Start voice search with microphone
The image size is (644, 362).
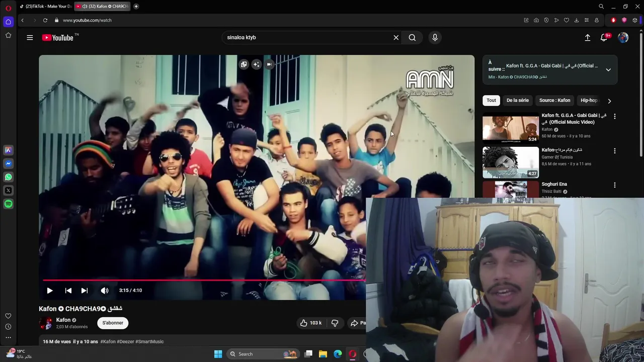point(435,38)
